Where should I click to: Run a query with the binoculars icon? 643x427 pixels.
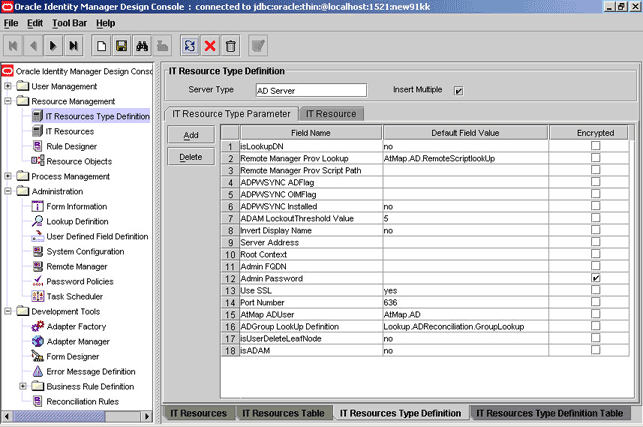142,46
